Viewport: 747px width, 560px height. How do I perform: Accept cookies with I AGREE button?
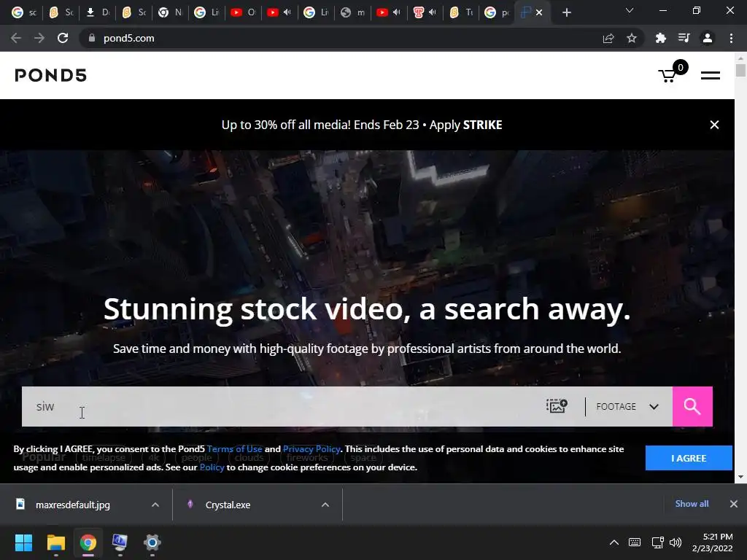(689, 458)
